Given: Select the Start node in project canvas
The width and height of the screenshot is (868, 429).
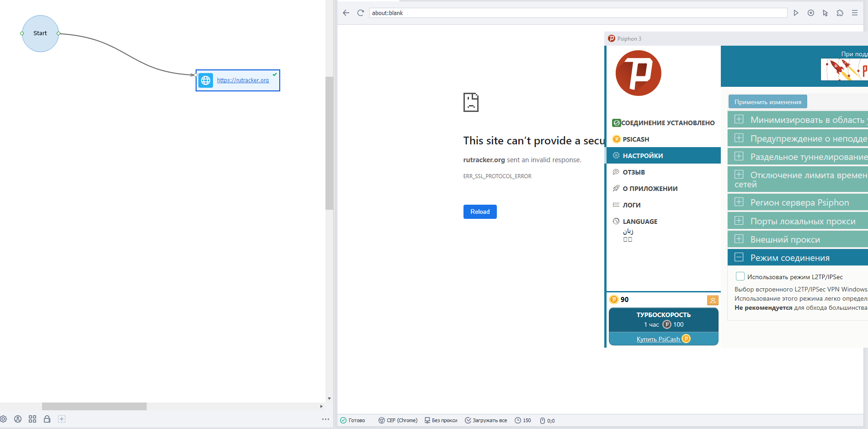Looking at the screenshot, I should 40,33.
